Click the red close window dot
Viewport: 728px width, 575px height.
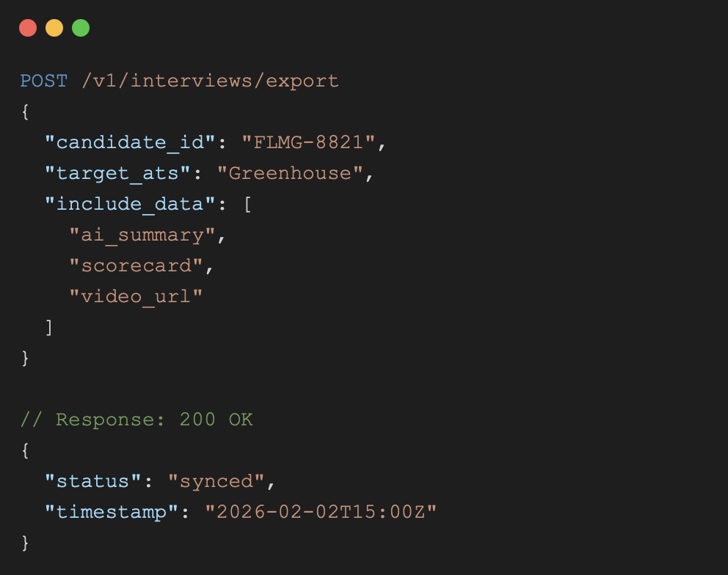[x=28, y=28]
